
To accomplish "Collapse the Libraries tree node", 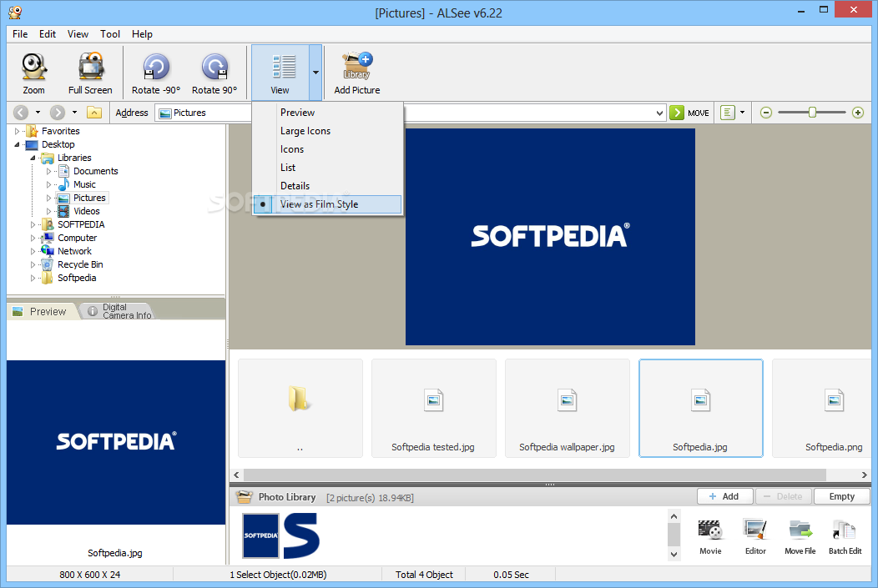I will (x=33, y=158).
